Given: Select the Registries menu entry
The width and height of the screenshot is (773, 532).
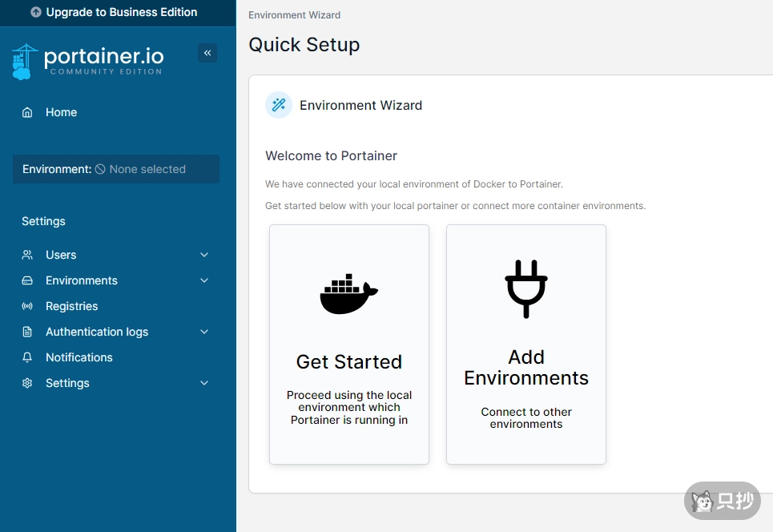Looking at the screenshot, I should [73, 306].
